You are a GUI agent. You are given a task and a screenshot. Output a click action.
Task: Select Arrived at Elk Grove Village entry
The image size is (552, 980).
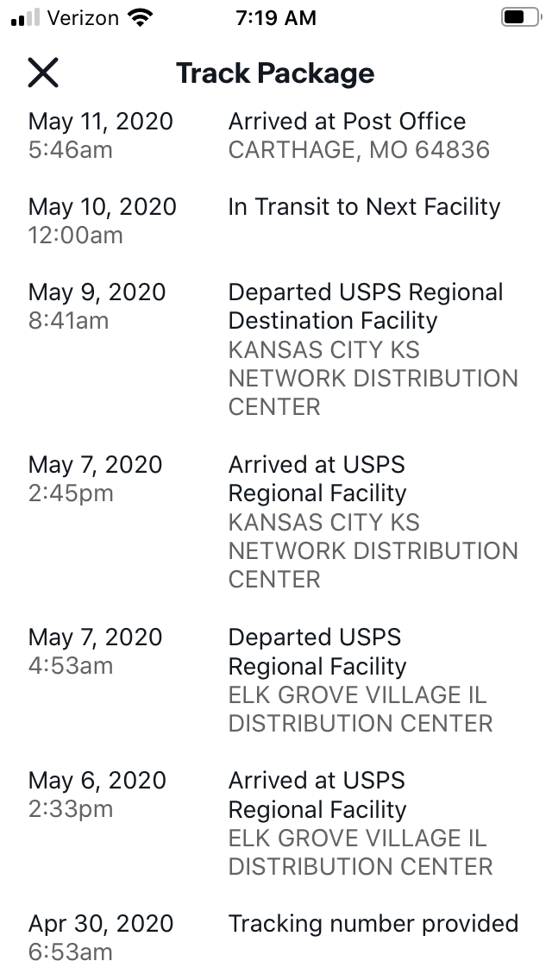click(276, 823)
